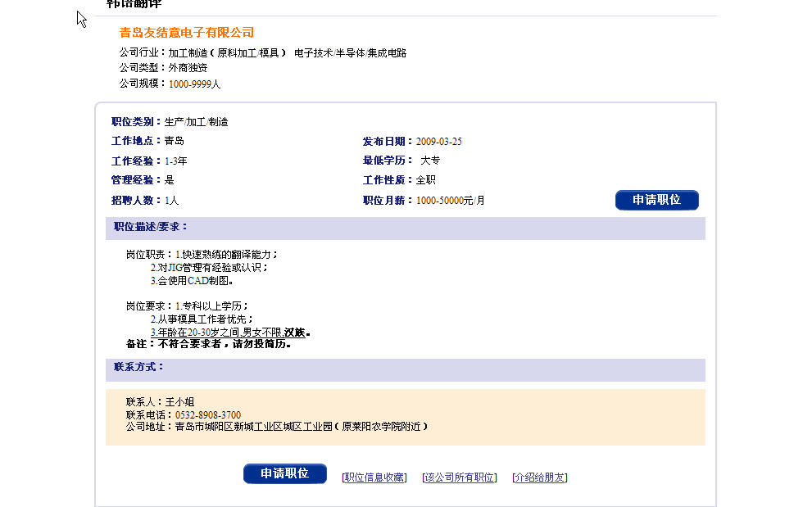Click the work experience value 1-3年

pyautogui.click(x=175, y=161)
